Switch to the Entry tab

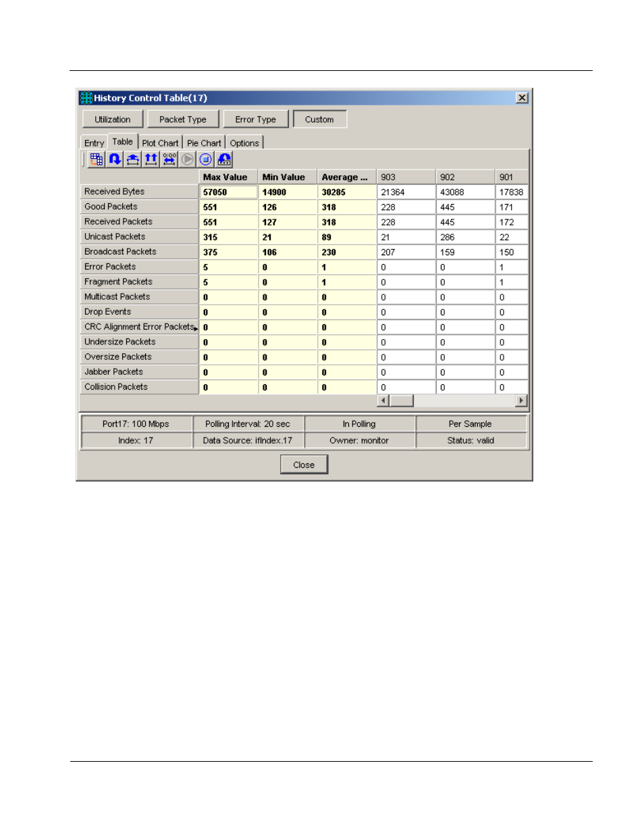click(x=95, y=143)
